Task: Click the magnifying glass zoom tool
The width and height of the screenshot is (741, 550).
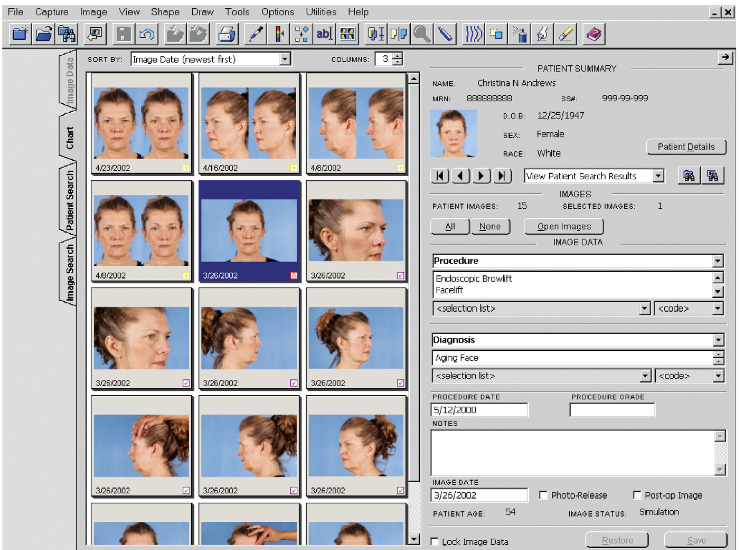Action: [x=422, y=34]
